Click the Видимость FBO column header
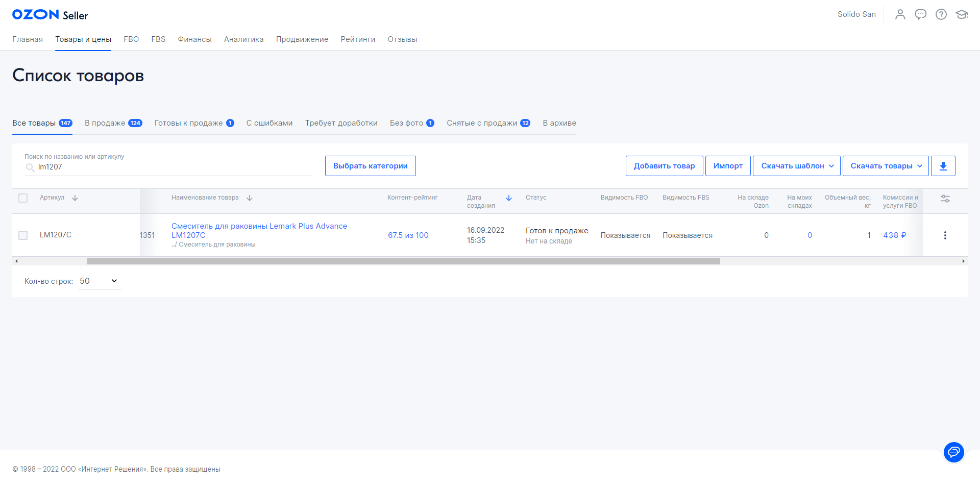The width and height of the screenshot is (980, 488). 624,198
